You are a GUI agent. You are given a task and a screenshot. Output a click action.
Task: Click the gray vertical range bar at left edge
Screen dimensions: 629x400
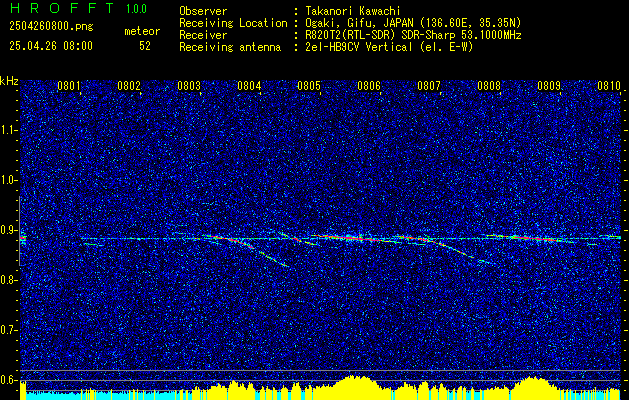(x=19, y=231)
